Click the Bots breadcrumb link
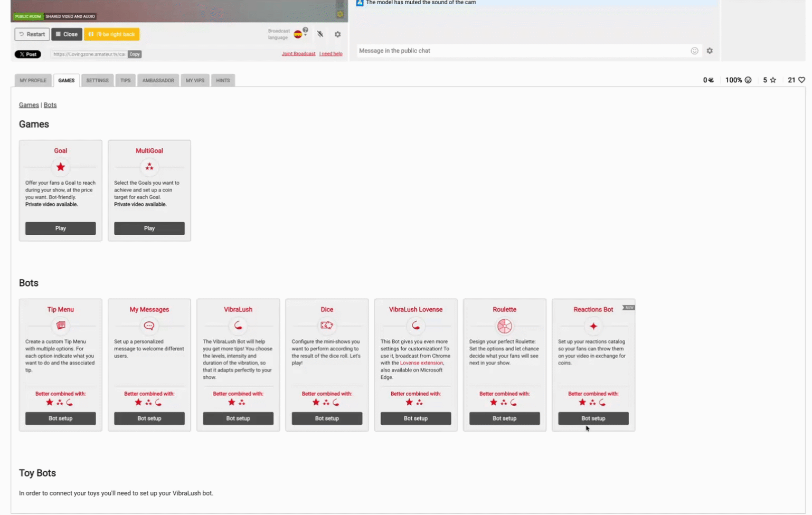Image resolution: width=812 pixels, height=515 pixels. pos(50,105)
